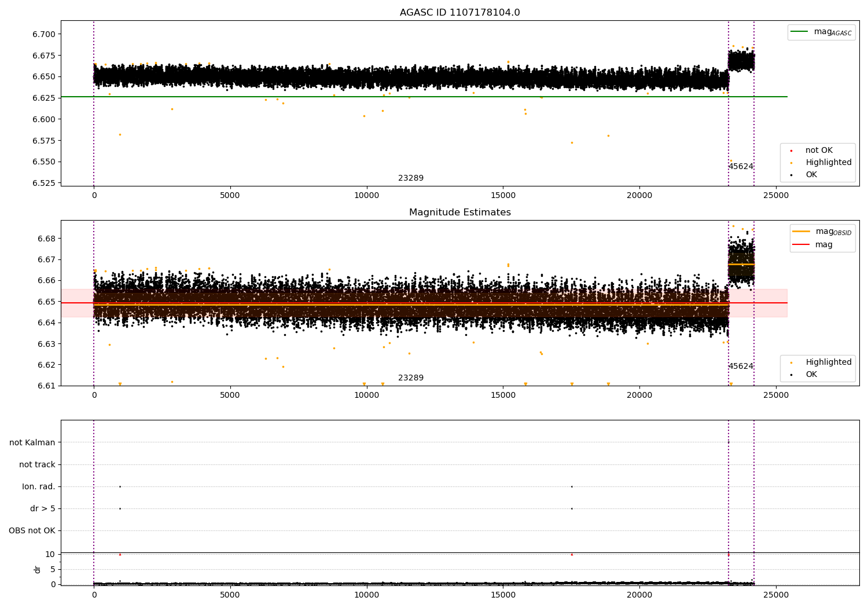Viewport: 868px width, 608px height.
Task: Select the 'not track' axis label
Action: (x=37, y=464)
